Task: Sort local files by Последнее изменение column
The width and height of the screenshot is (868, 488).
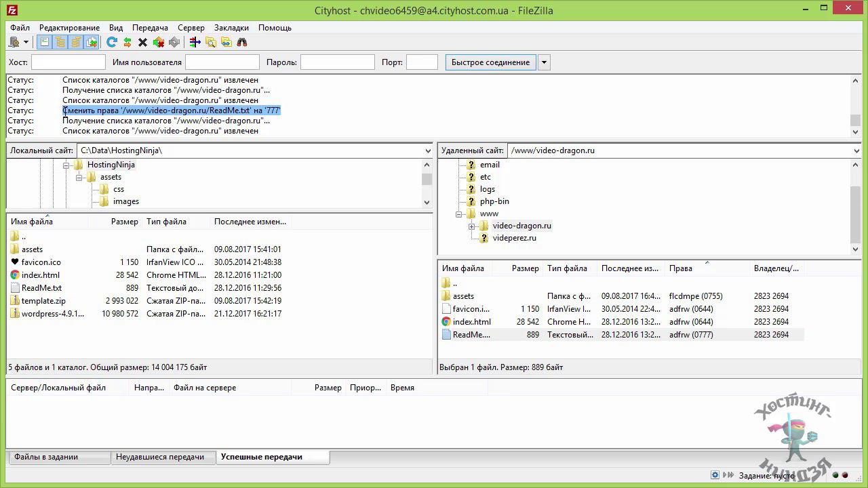Action: [x=250, y=222]
